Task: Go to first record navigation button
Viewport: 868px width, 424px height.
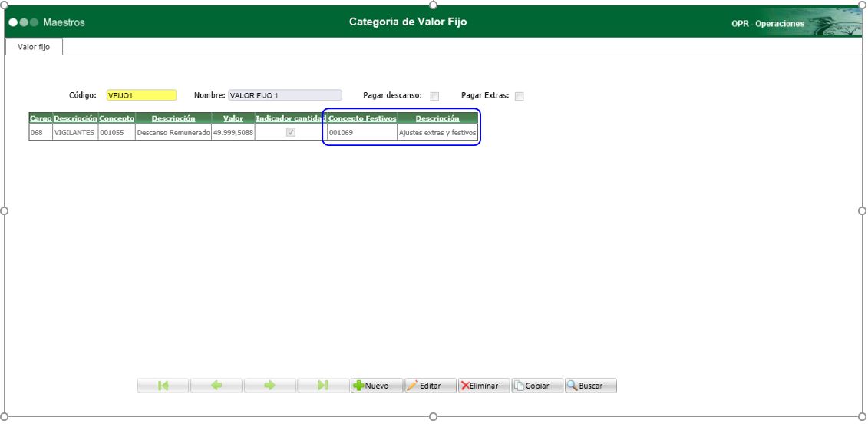Action: point(163,386)
